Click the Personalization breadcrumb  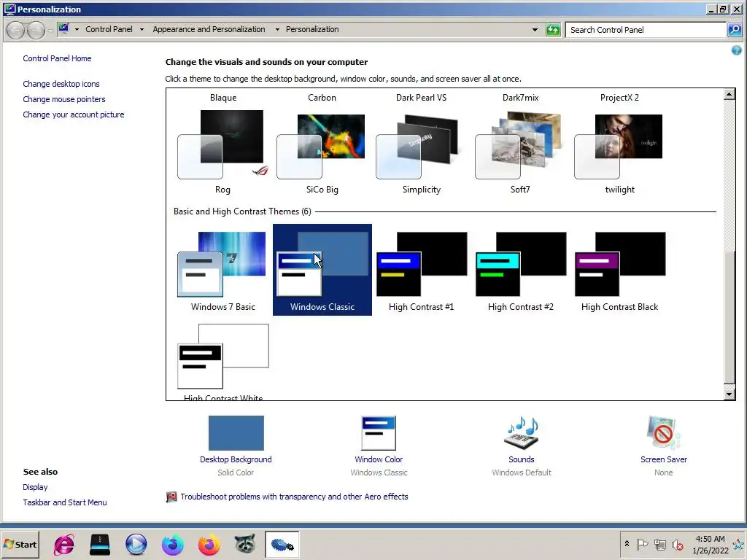tap(312, 29)
